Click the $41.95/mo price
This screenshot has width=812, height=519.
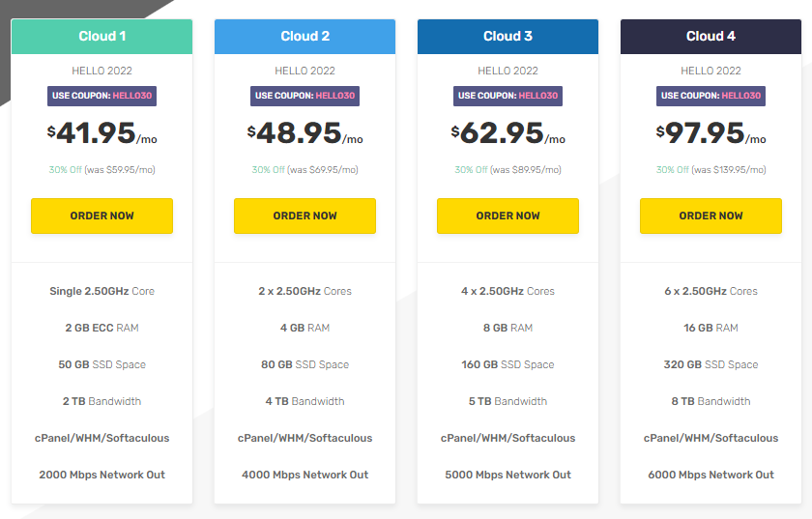point(101,133)
